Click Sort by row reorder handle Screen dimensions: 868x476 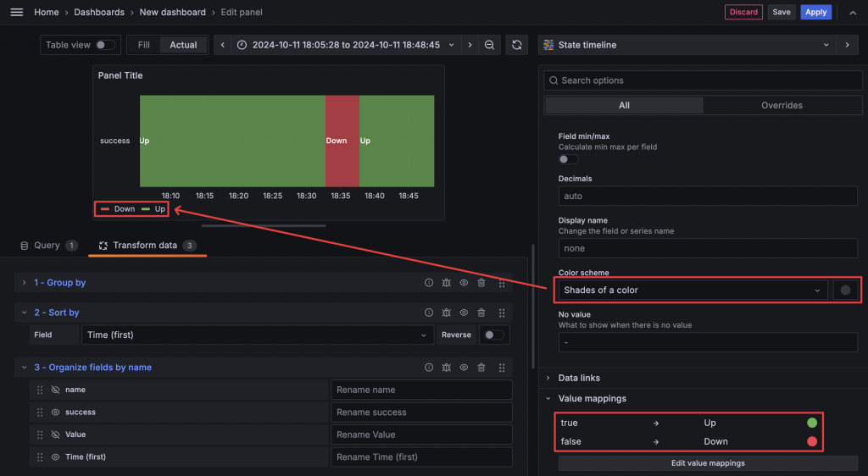tap(502, 313)
